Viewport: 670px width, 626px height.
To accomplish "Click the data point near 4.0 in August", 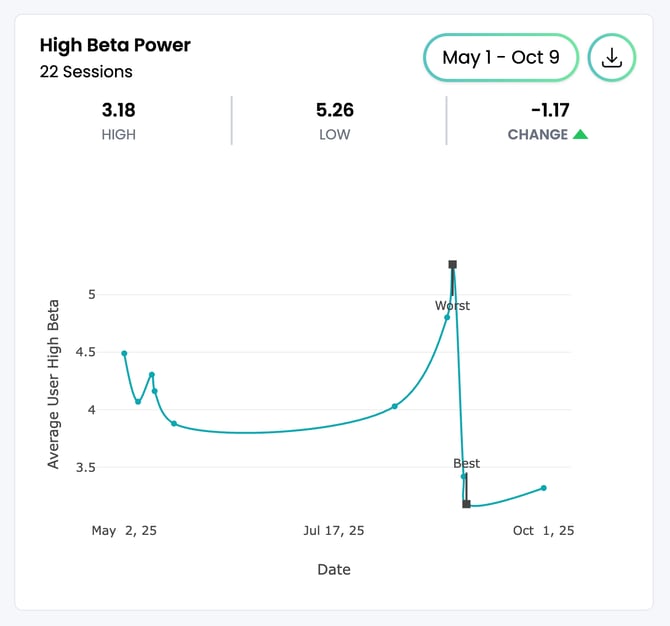I will tap(395, 406).
